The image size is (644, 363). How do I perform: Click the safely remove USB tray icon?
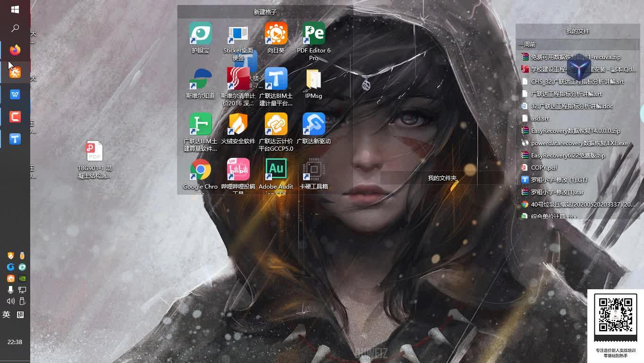[x=22, y=301]
